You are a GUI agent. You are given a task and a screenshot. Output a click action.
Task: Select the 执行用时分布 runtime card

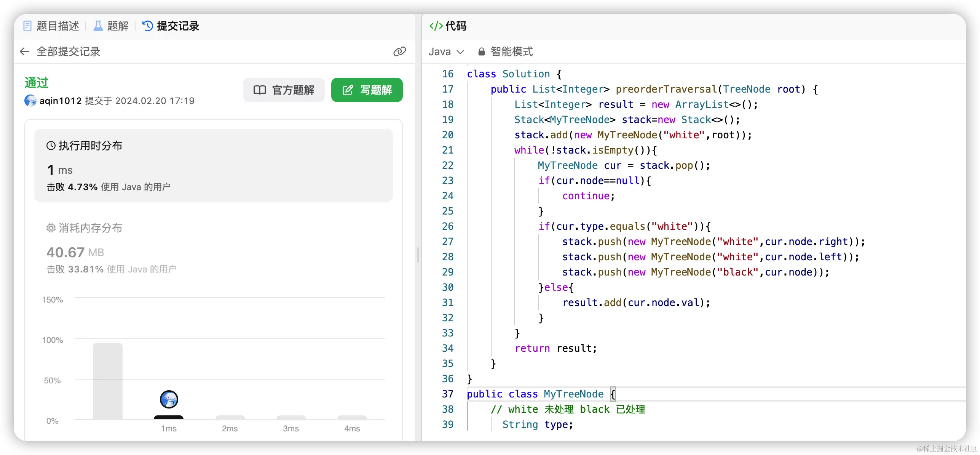click(x=213, y=165)
